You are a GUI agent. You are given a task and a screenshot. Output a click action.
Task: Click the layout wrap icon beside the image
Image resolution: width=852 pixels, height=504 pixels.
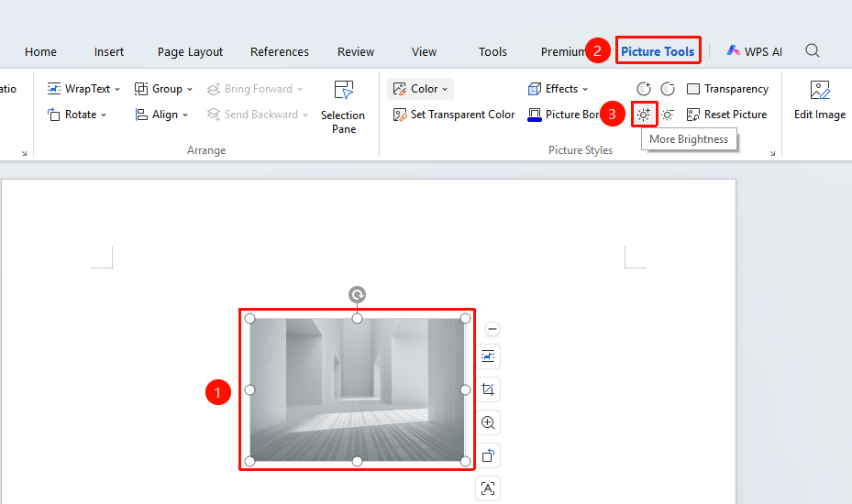point(488,356)
